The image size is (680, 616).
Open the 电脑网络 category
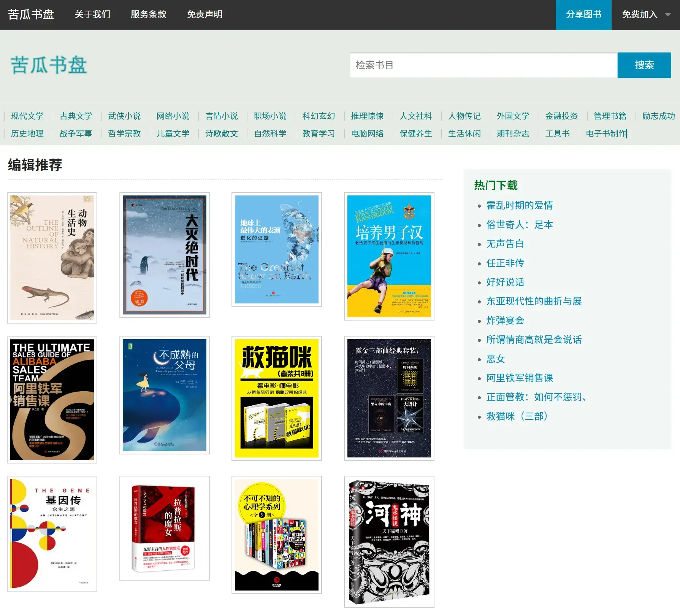(367, 133)
